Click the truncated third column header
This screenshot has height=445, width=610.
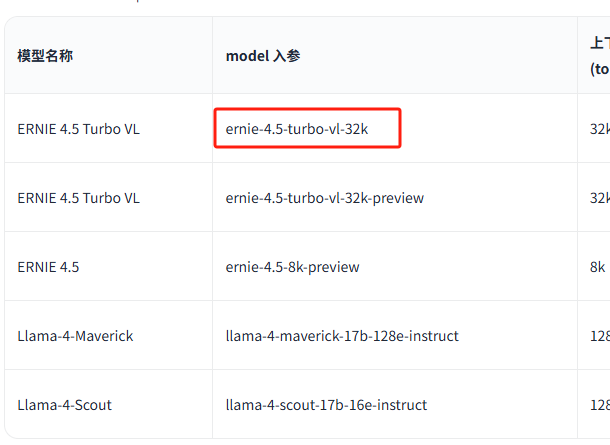coord(599,55)
